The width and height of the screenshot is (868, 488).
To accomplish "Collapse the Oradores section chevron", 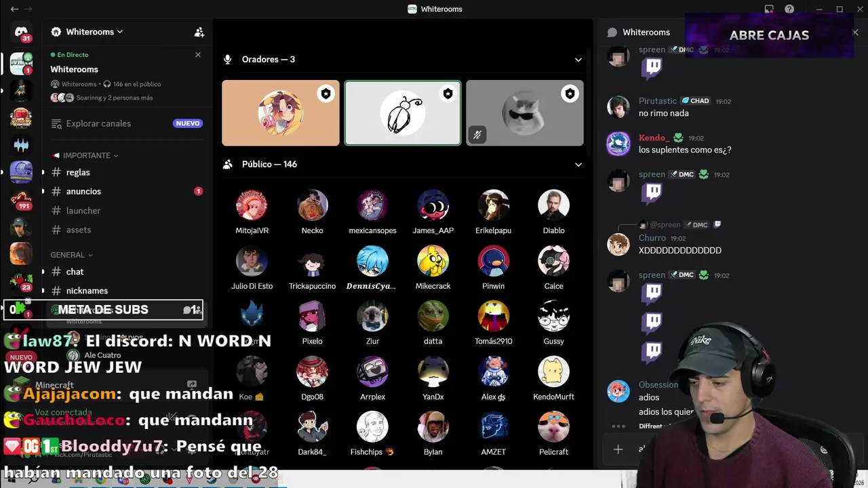I will pyautogui.click(x=578, y=60).
